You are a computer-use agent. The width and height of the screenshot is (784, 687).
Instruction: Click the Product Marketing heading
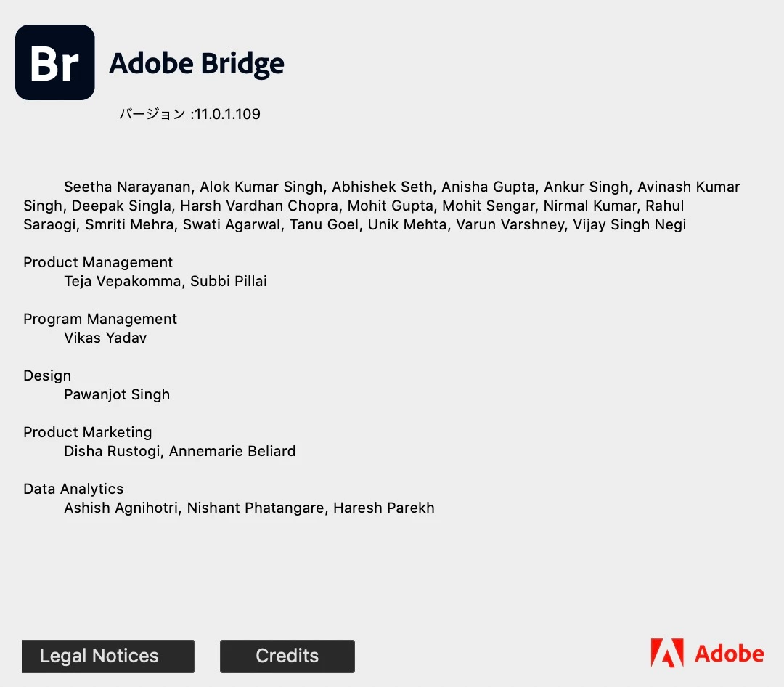[x=88, y=432]
